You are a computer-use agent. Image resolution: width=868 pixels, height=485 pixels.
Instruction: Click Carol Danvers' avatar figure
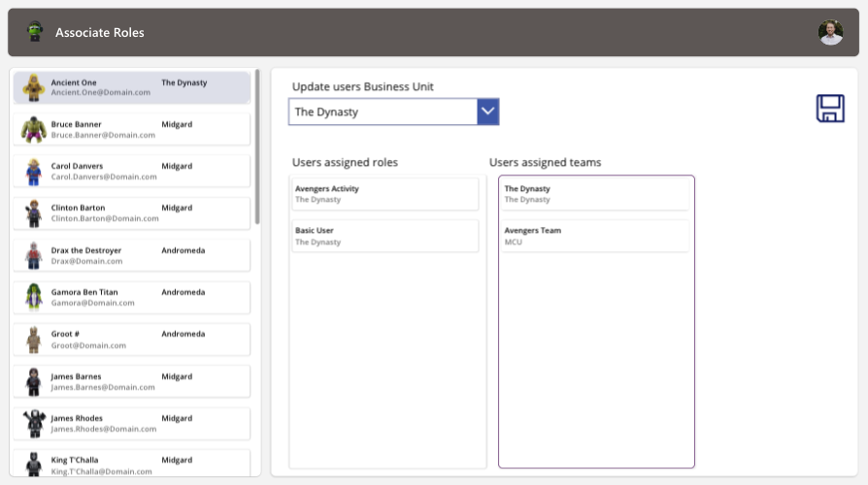point(34,172)
